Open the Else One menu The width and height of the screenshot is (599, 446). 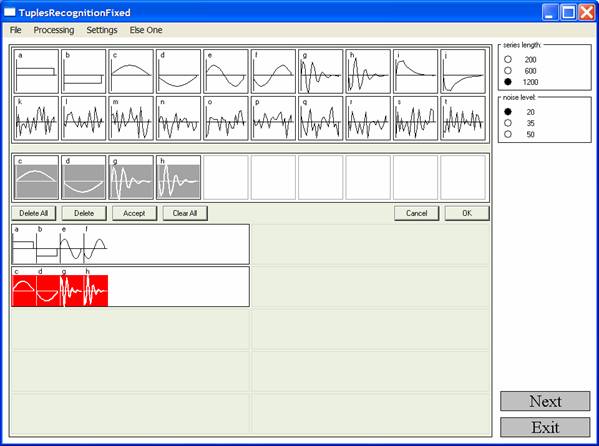coord(146,30)
